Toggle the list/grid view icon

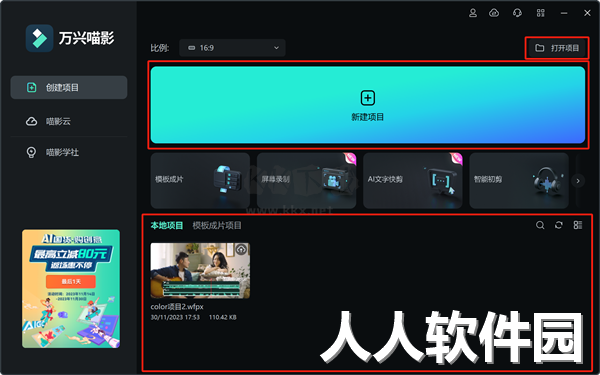click(x=578, y=225)
